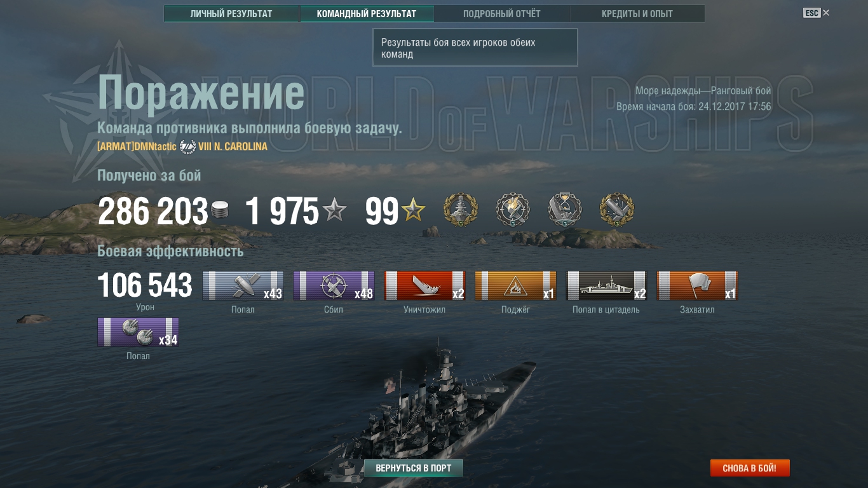Click the fire-themed achievement medal
The image size is (868, 488).
tap(513, 210)
